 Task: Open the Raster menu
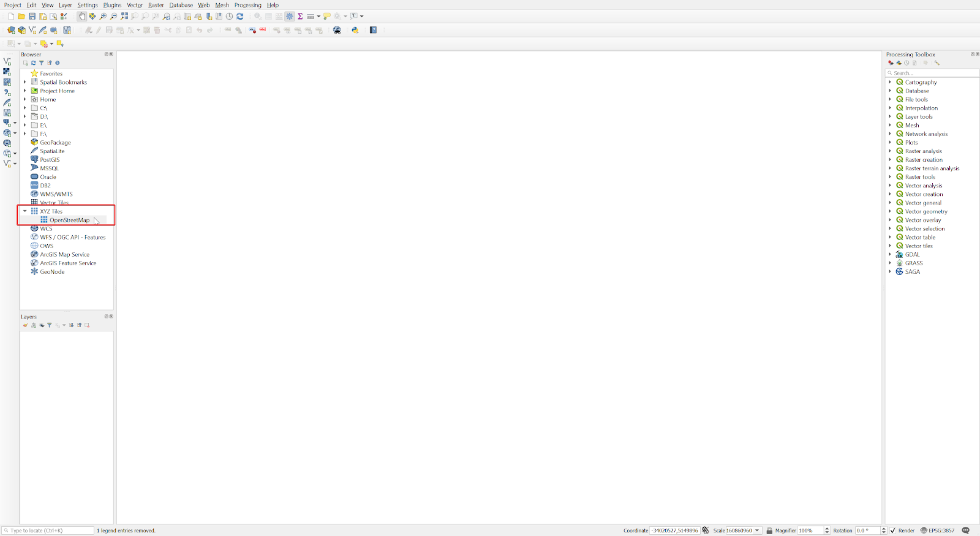[x=156, y=5]
